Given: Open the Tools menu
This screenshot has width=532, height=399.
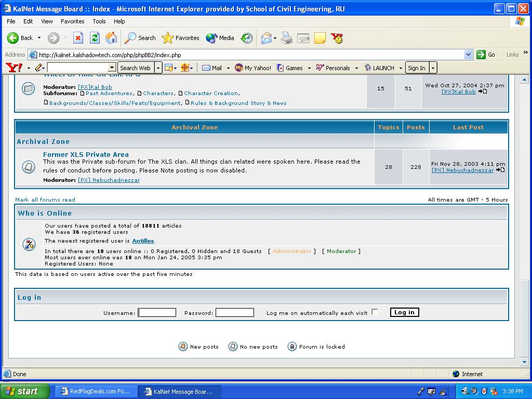Looking at the screenshot, I should [99, 21].
